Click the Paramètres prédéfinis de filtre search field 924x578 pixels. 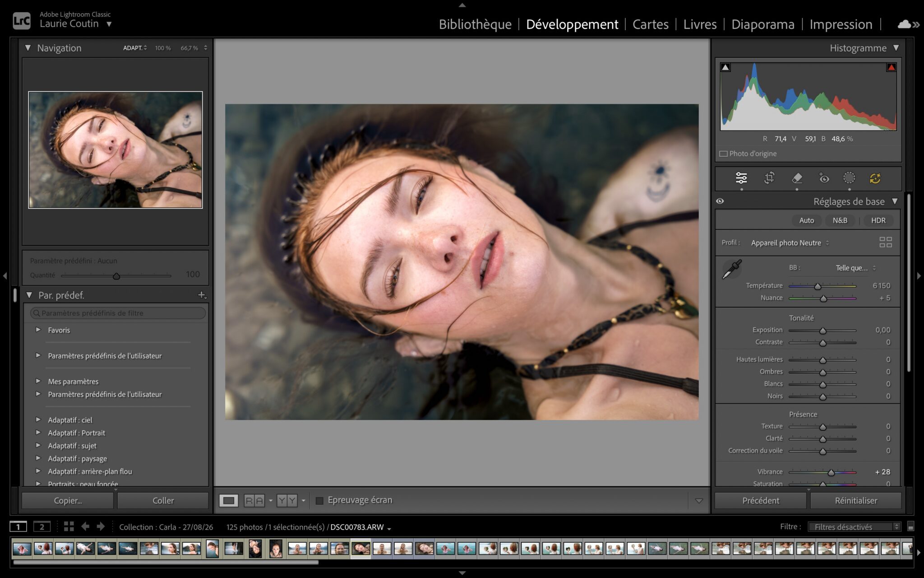point(118,313)
